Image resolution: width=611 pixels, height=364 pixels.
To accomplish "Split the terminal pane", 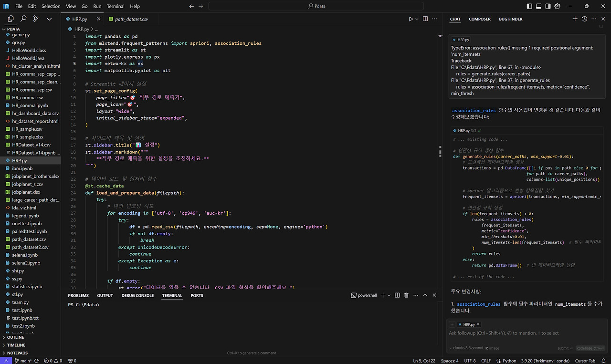I will click(397, 295).
